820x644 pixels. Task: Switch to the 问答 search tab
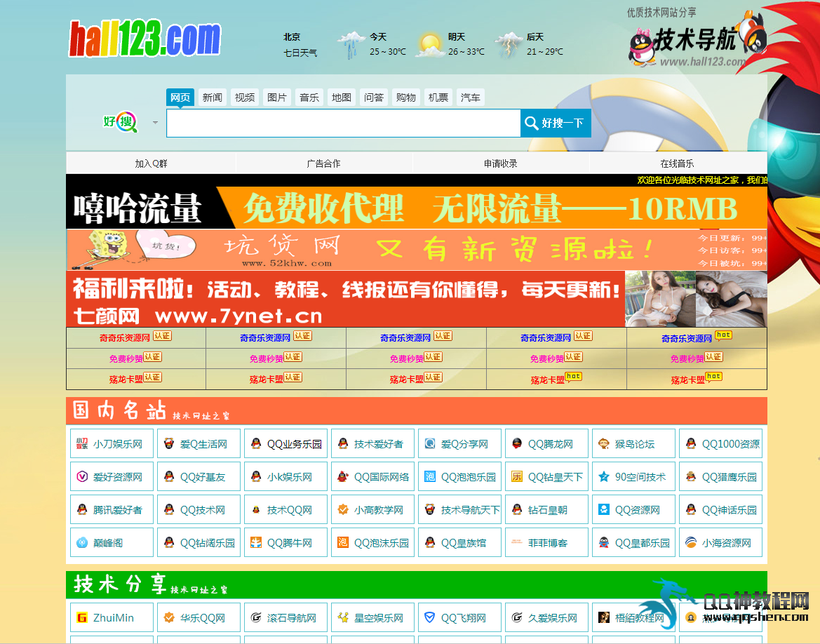374,98
